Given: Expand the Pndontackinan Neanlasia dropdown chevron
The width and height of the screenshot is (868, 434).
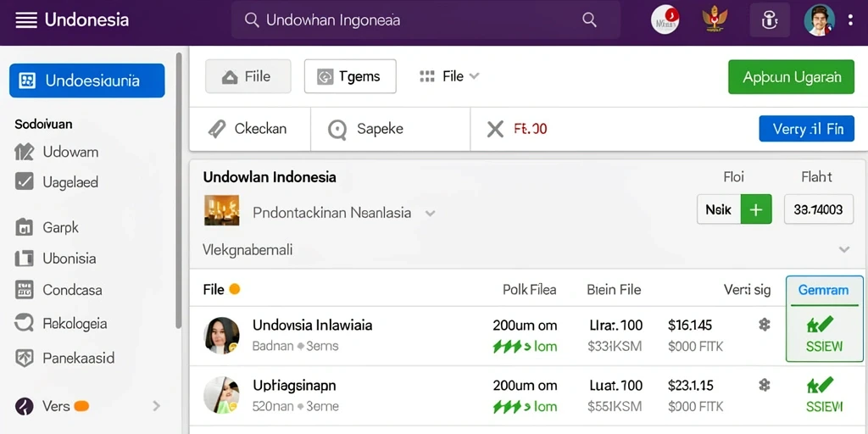Looking at the screenshot, I should click(430, 213).
